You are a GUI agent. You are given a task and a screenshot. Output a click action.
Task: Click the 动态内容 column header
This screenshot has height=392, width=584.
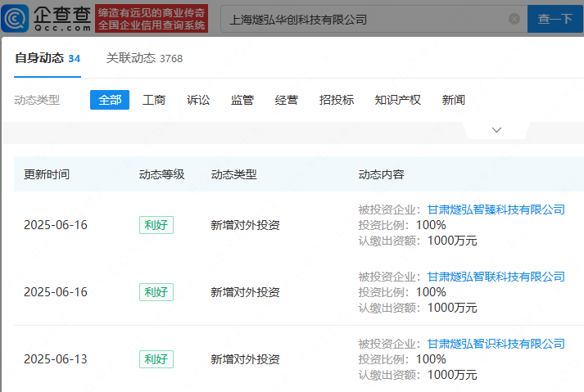coord(381,174)
